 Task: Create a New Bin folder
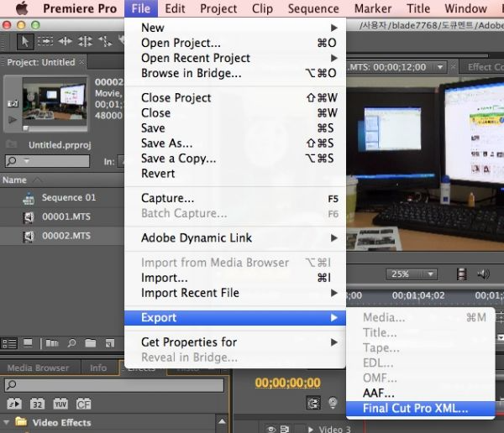[91, 343]
